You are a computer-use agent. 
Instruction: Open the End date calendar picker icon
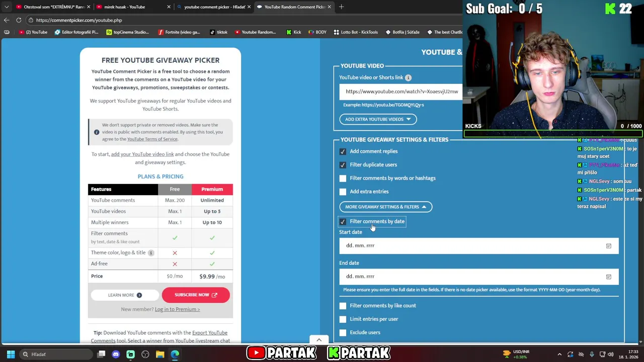click(x=608, y=277)
